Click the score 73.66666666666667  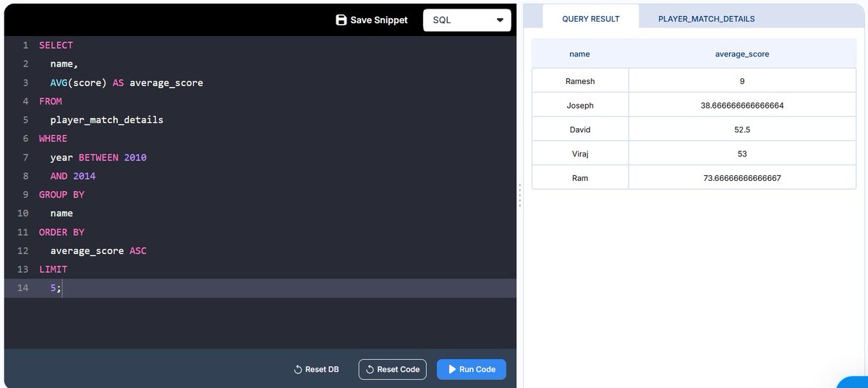coord(742,177)
